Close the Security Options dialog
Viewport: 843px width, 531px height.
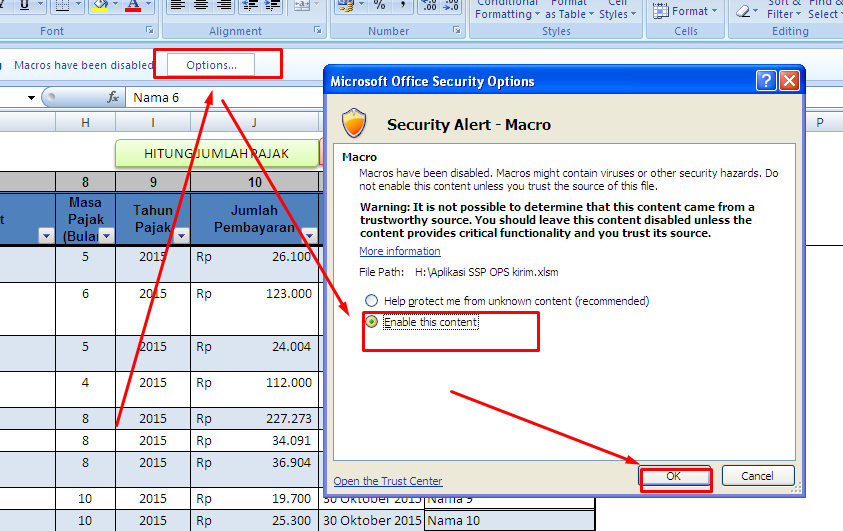[x=789, y=81]
